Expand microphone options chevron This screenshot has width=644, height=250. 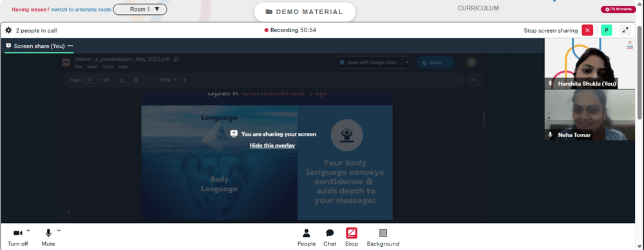coord(59,230)
